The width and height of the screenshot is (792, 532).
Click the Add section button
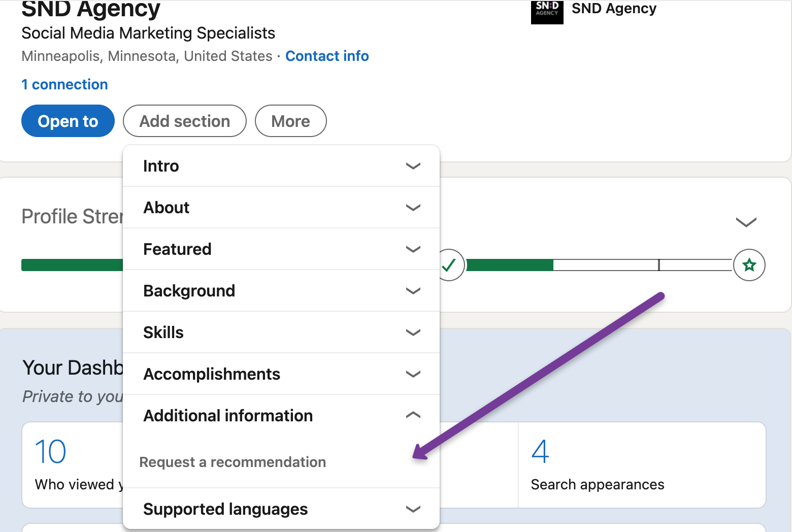point(185,121)
